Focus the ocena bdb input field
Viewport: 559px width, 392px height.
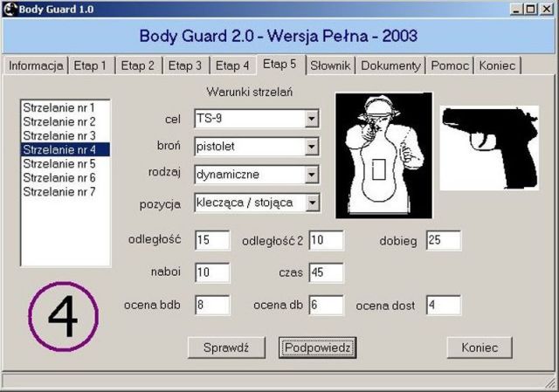212,305
